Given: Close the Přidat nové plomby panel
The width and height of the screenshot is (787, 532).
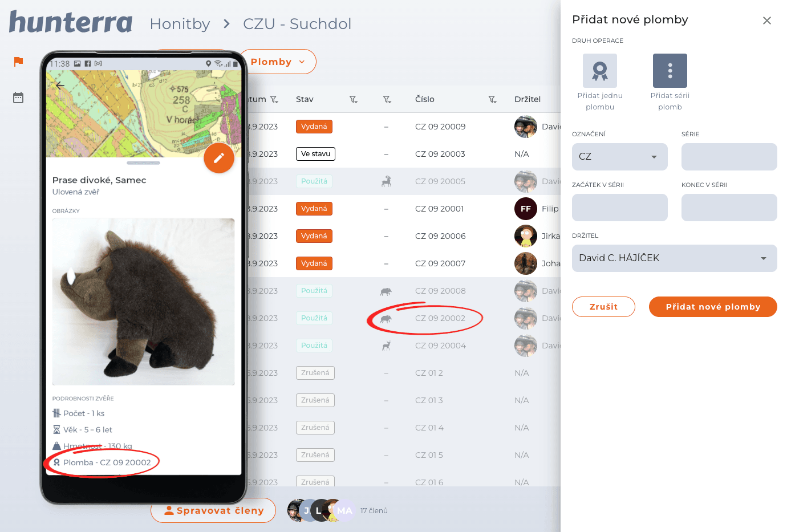Looking at the screenshot, I should click(767, 21).
